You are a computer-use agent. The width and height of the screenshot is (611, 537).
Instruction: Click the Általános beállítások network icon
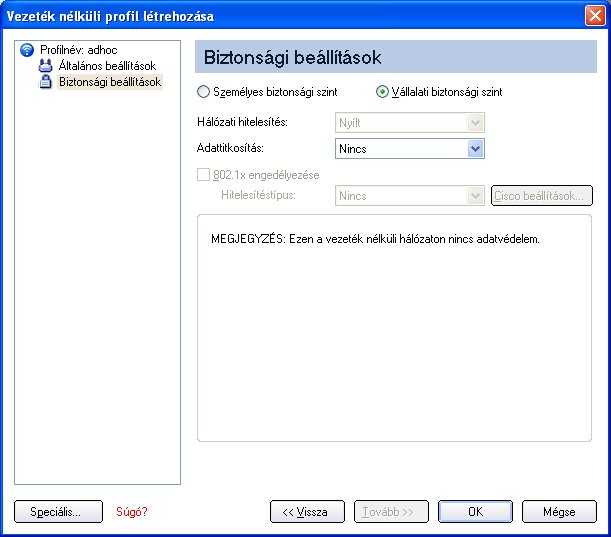coord(46,65)
